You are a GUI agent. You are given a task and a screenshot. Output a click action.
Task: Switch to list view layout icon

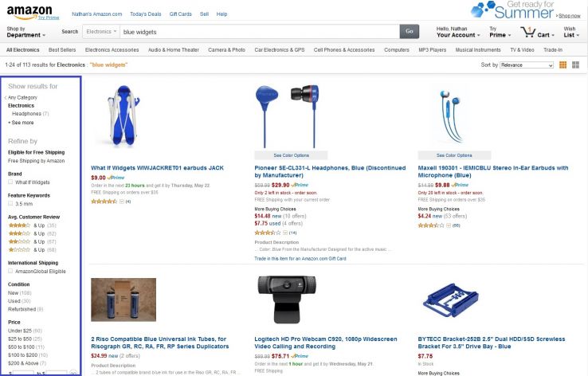tap(563, 65)
